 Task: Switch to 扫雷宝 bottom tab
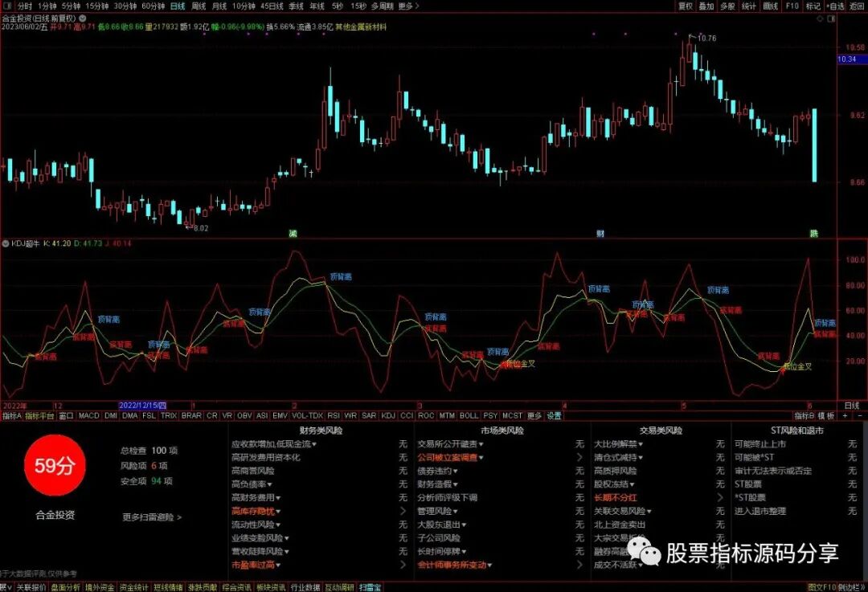[370, 587]
